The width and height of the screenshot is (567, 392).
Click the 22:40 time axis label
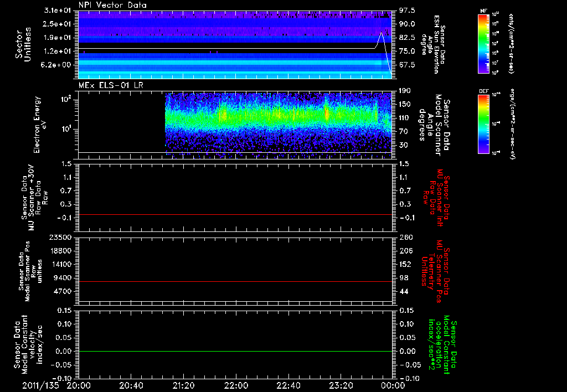click(x=288, y=385)
